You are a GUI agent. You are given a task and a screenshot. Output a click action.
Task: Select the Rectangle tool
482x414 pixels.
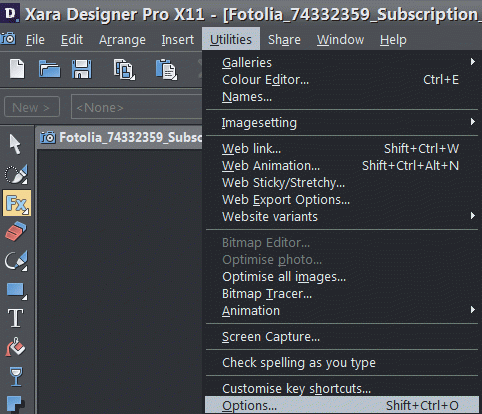[x=17, y=291]
